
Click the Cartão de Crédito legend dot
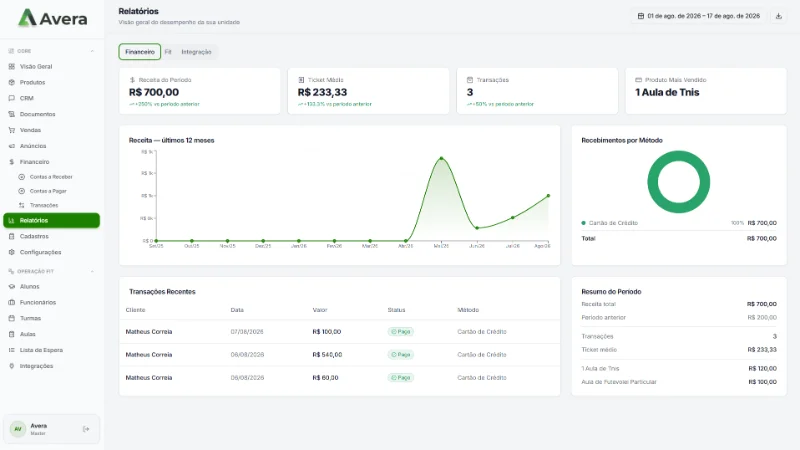pyautogui.click(x=583, y=223)
